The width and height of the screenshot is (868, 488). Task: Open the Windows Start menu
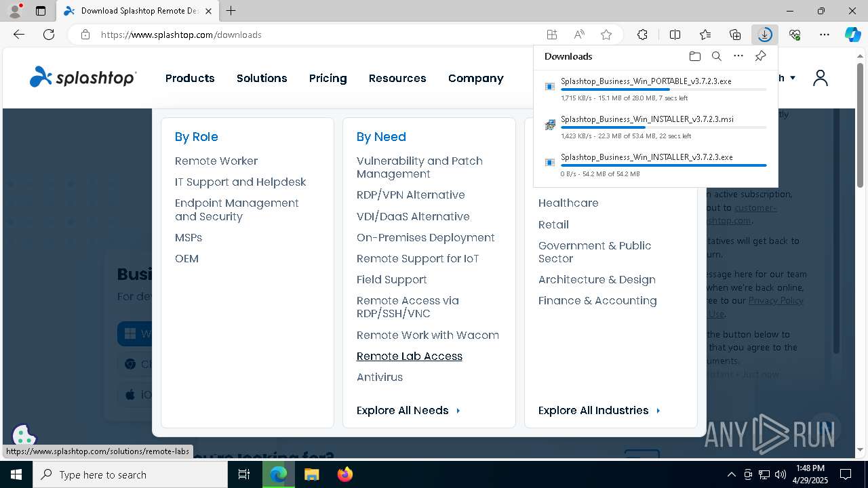16,474
